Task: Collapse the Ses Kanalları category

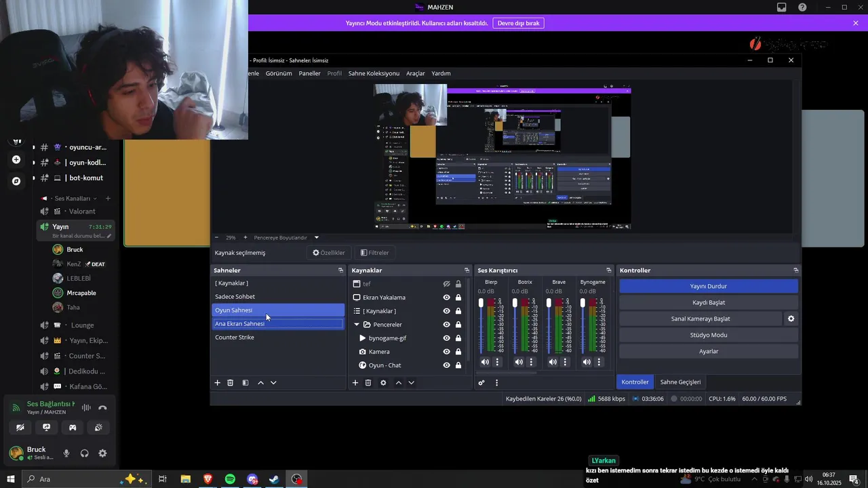Action: point(72,199)
